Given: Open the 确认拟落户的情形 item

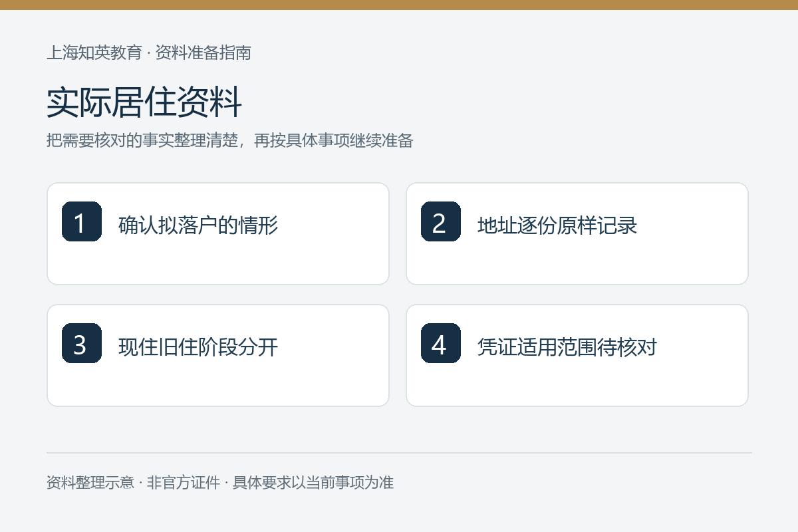Looking at the screenshot, I should coord(198,225).
